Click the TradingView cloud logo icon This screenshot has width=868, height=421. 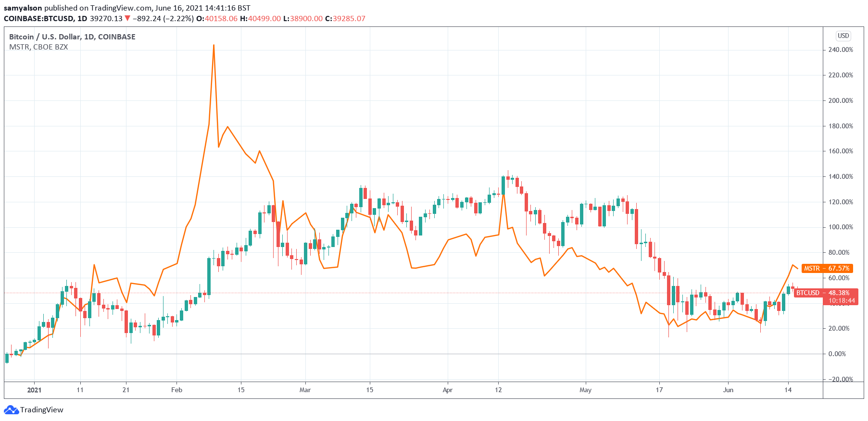coord(11,410)
